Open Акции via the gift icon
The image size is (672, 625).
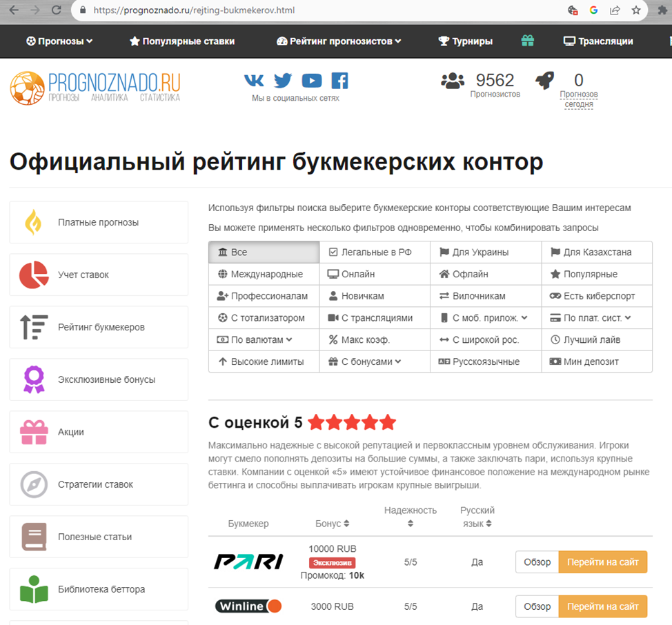pyautogui.click(x=34, y=432)
